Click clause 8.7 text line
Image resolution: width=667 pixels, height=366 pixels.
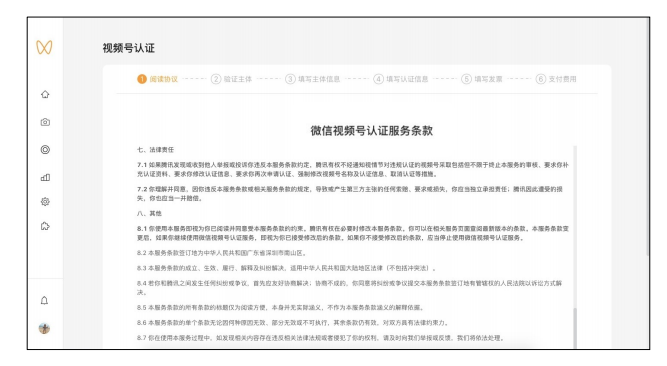321,338
